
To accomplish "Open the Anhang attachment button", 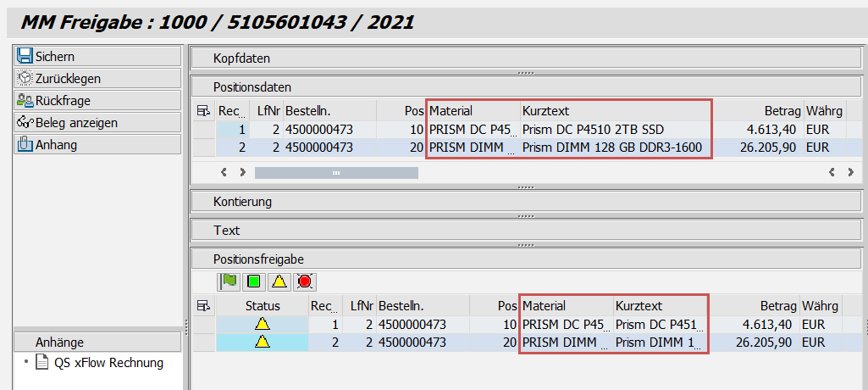I will pos(97,145).
